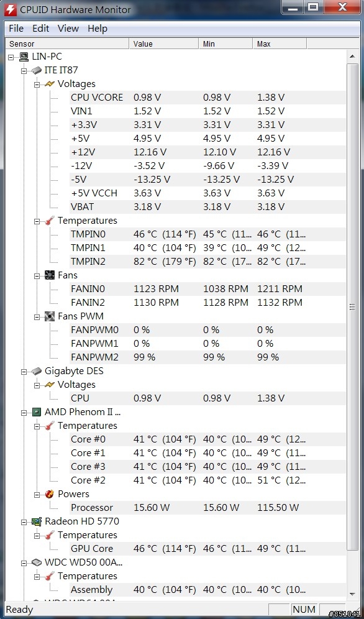The width and height of the screenshot is (364, 619).
Task: Select the GPU Core temperature row
Action: [x=208, y=549]
